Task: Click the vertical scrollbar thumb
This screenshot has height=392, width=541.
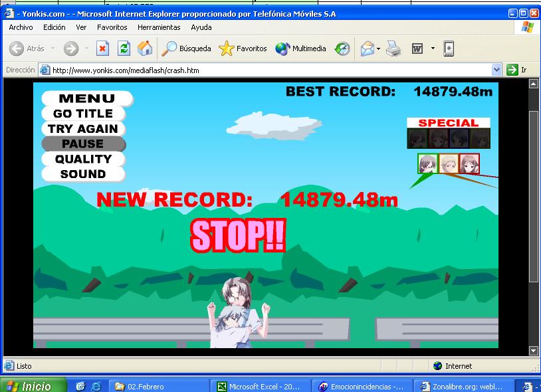Action: coord(534,197)
